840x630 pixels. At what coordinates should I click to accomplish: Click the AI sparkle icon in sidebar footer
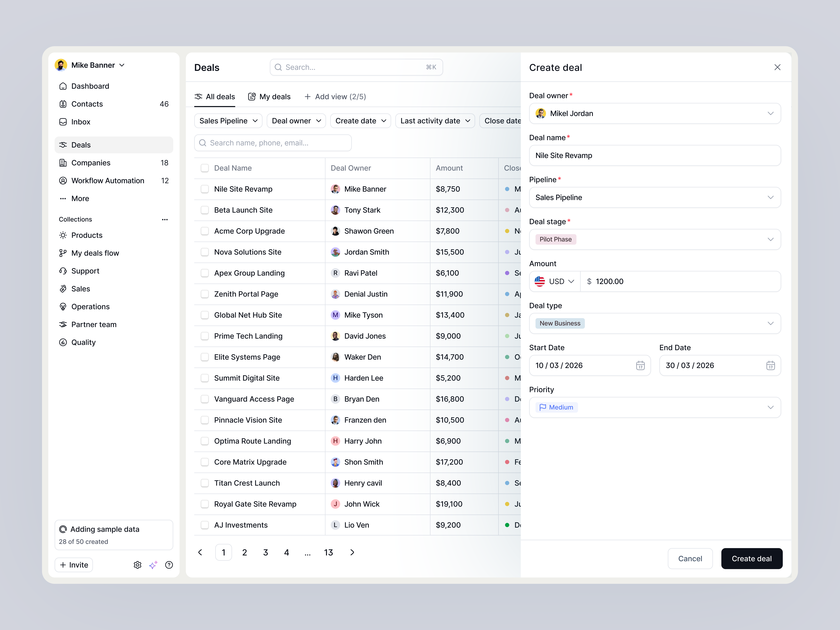tap(153, 565)
